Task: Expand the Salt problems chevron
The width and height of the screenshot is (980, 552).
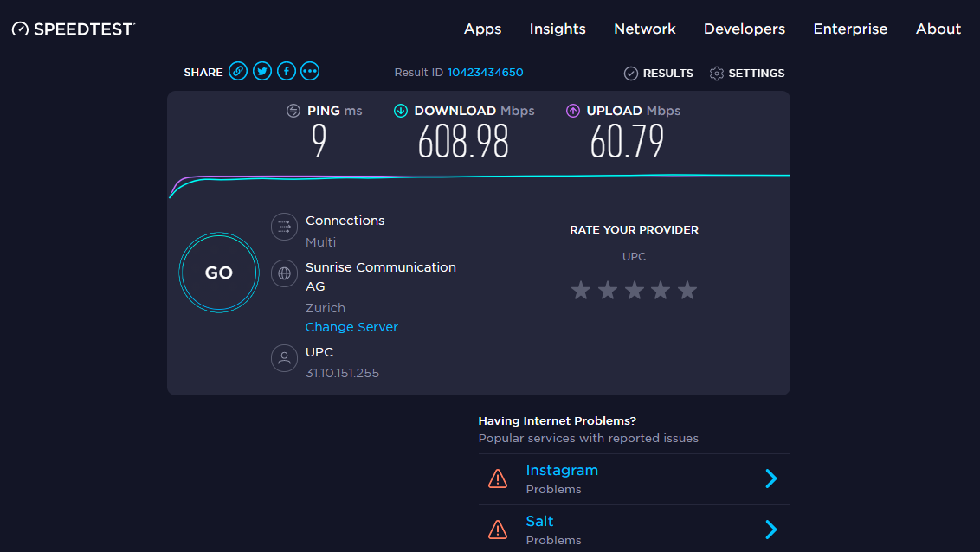Action: pyautogui.click(x=770, y=530)
